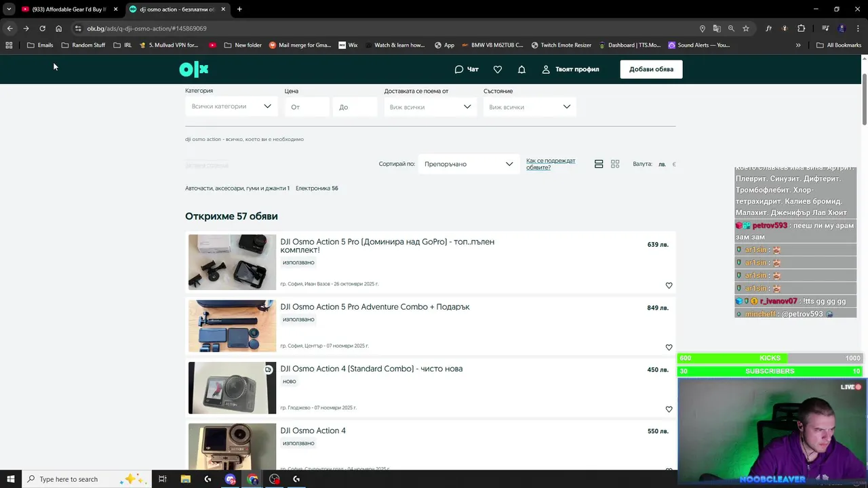This screenshot has height=488, width=868.
Task: Open the browser extensions puzzle icon
Action: (x=801, y=28)
